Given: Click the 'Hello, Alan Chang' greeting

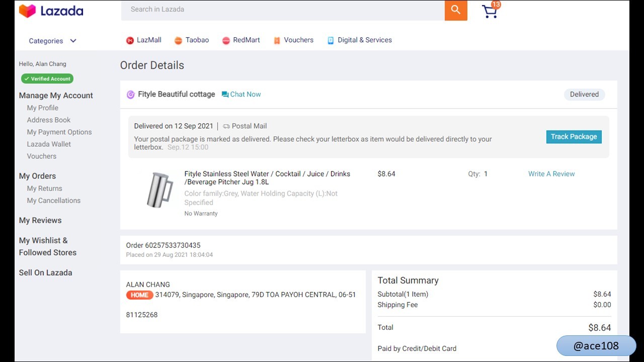Looking at the screenshot, I should coord(43,64).
